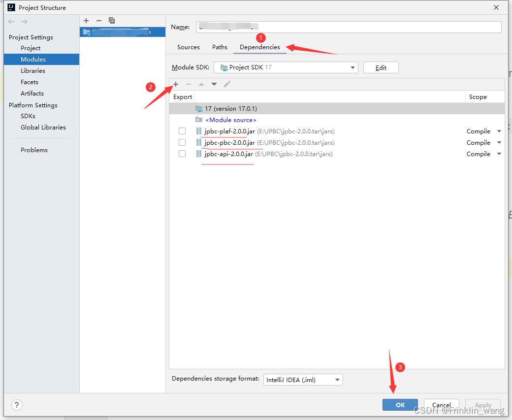
Task: Add a new module with the plus icon above the module list
Action: [x=86, y=21]
